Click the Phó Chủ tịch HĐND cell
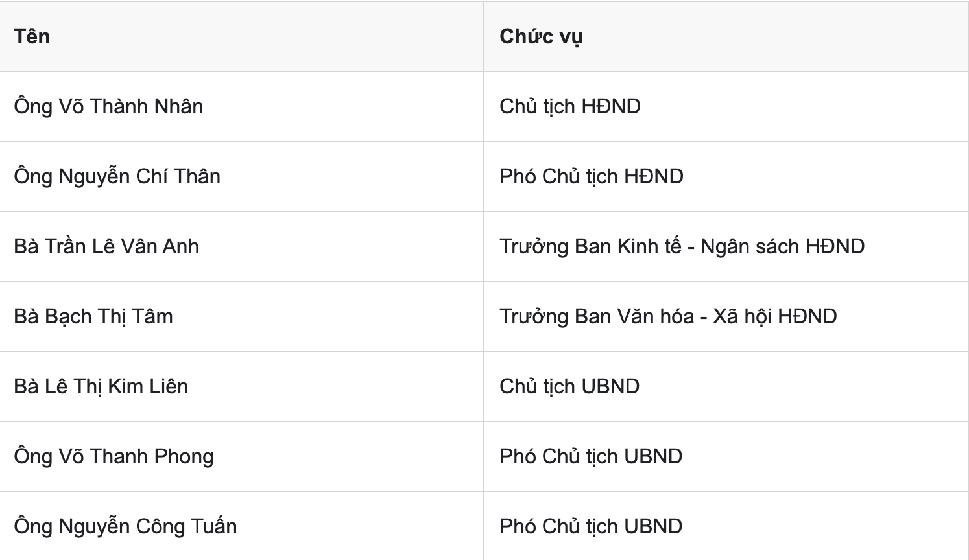 [592, 176]
